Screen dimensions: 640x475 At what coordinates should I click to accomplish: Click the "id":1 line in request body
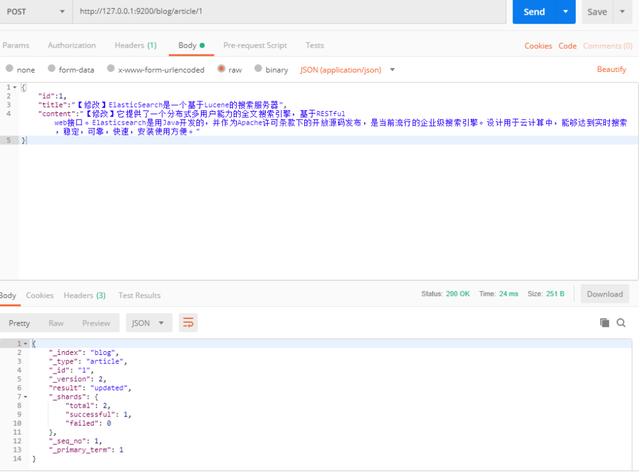pos(52,96)
